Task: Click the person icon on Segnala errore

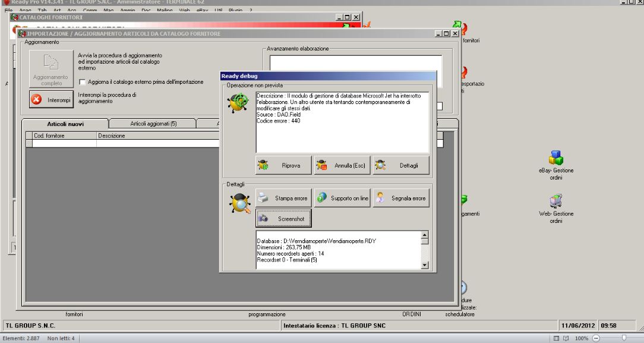Action: pyautogui.click(x=380, y=197)
